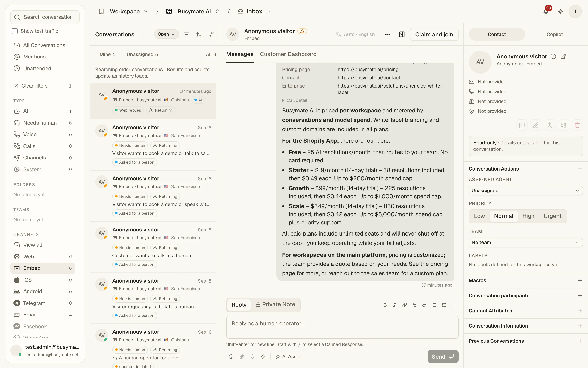Viewport: 588px width, 368px height.
Task: Select the Mine 1 tab
Action: pos(107,54)
